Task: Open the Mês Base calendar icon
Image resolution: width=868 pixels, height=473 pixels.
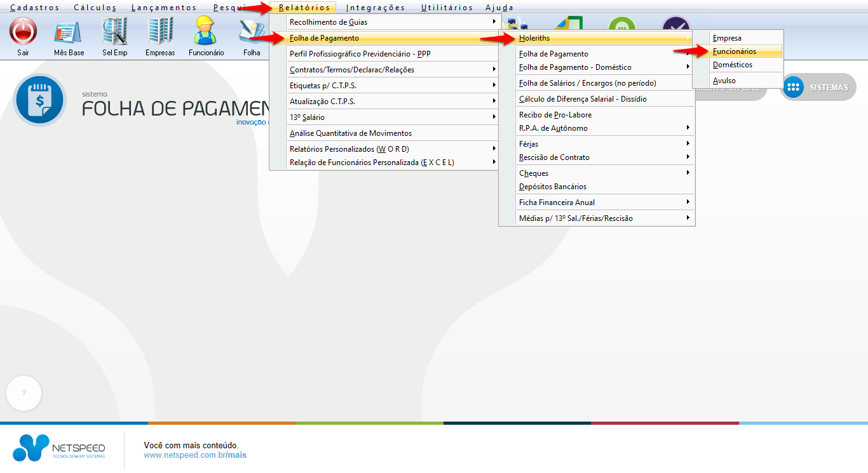Action: coord(69,31)
